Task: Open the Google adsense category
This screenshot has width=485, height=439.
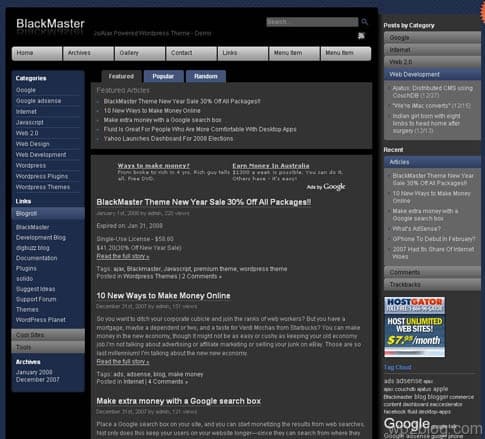Action: tap(38, 101)
